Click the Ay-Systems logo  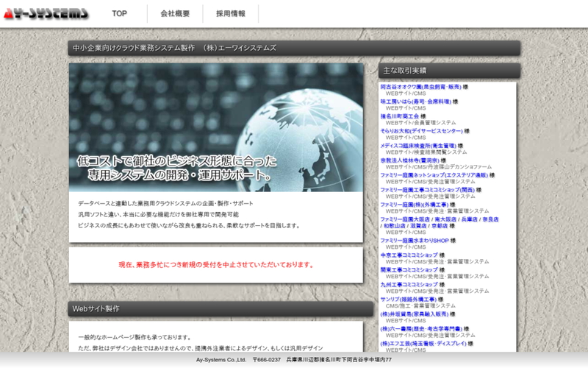pos(46,13)
